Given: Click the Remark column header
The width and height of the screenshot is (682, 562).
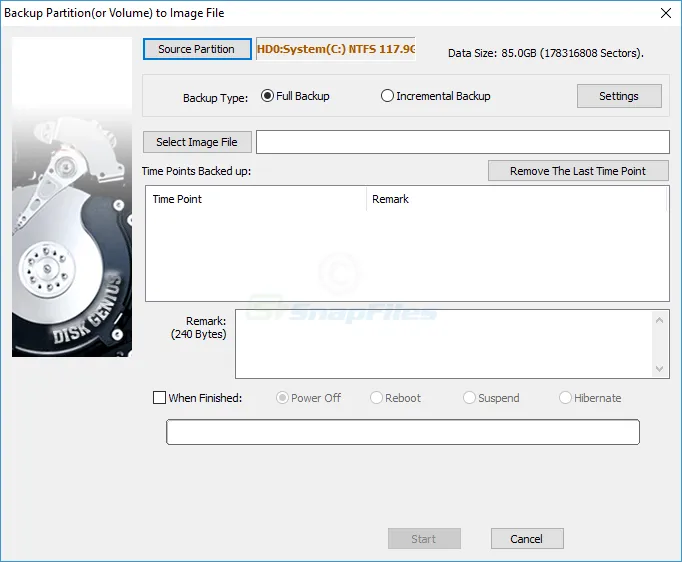Looking at the screenshot, I should 517,199.
